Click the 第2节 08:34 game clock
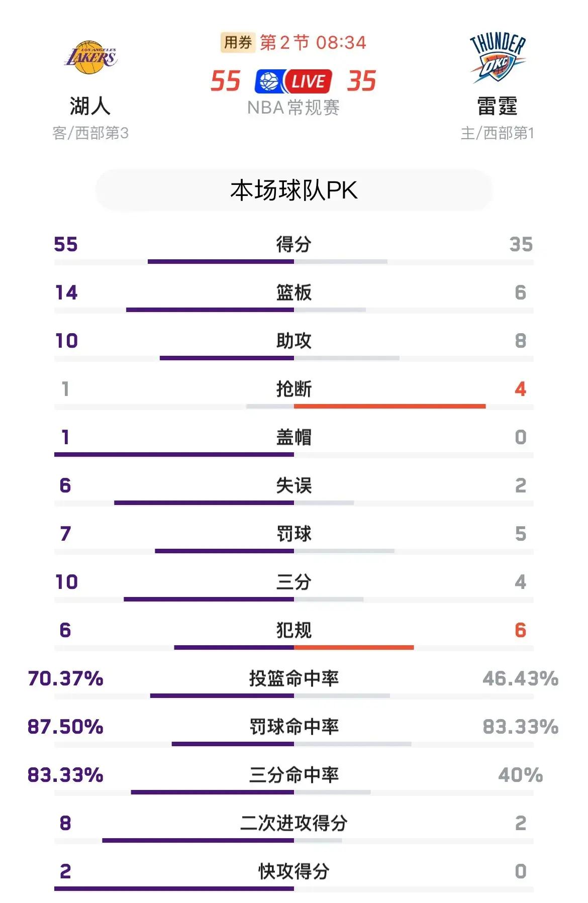 coord(312,43)
